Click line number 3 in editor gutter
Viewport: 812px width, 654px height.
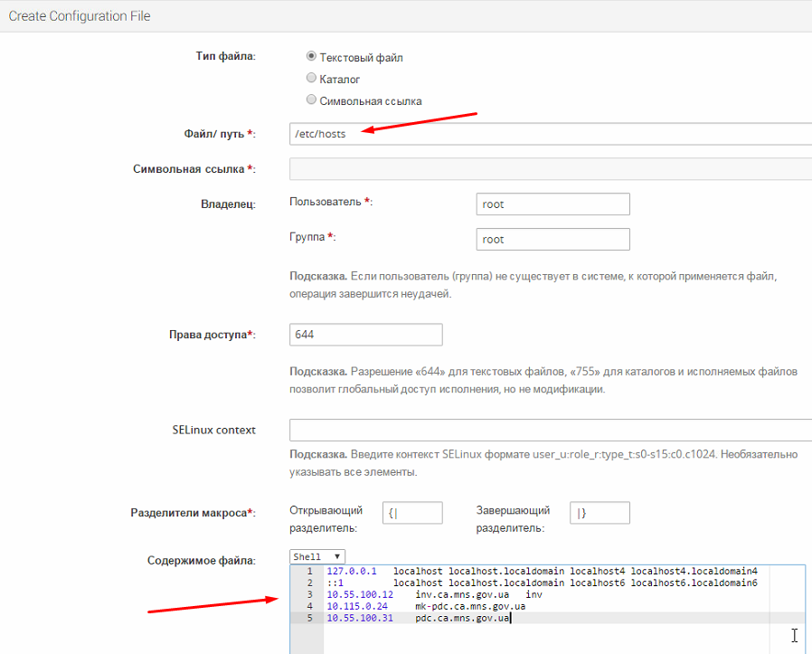click(x=308, y=594)
